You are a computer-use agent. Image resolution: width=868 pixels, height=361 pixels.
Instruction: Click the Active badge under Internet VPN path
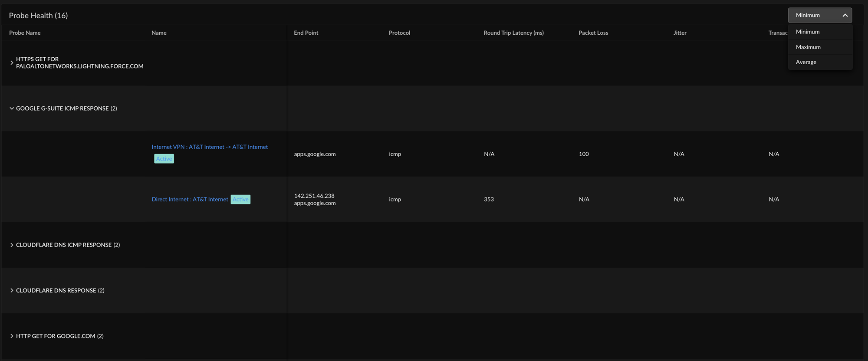pos(164,159)
